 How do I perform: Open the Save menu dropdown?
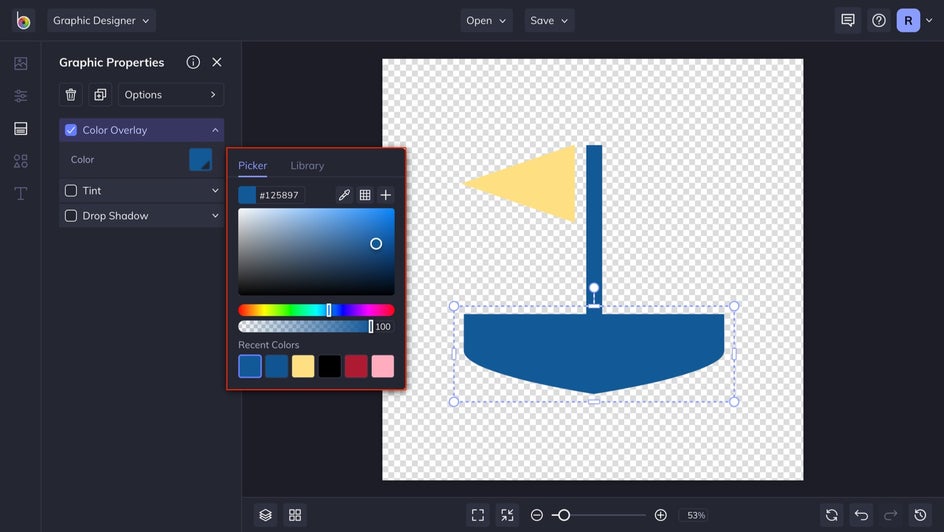[549, 20]
